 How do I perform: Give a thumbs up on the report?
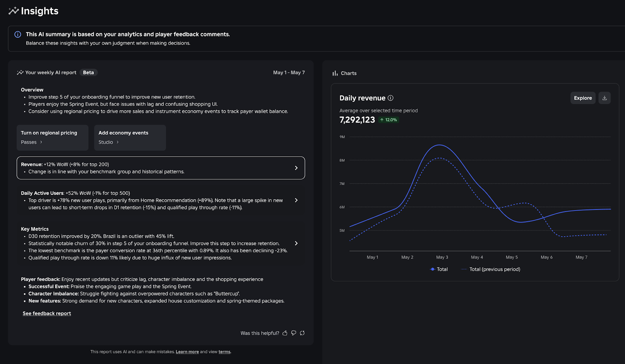285,333
